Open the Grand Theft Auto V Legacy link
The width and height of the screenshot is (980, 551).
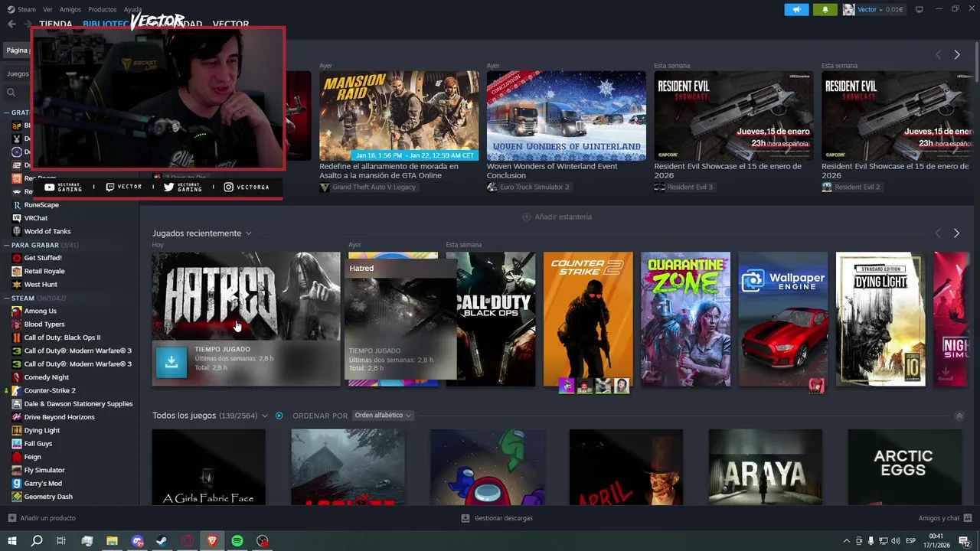[x=367, y=187]
